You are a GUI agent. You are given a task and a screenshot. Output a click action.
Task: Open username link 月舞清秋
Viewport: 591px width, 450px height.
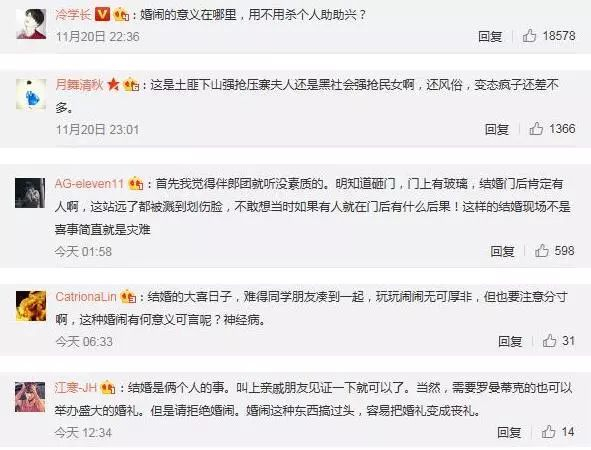[79, 84]
